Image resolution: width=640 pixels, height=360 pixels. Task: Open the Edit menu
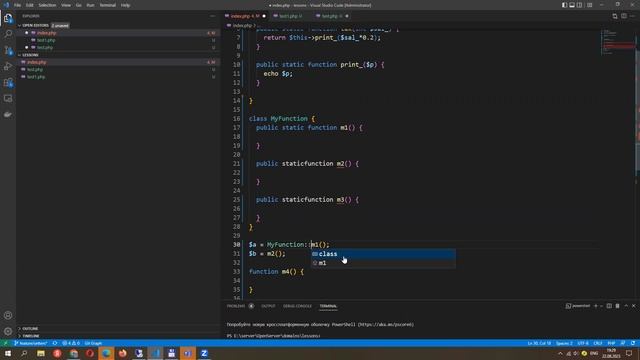tap(30, 5)
